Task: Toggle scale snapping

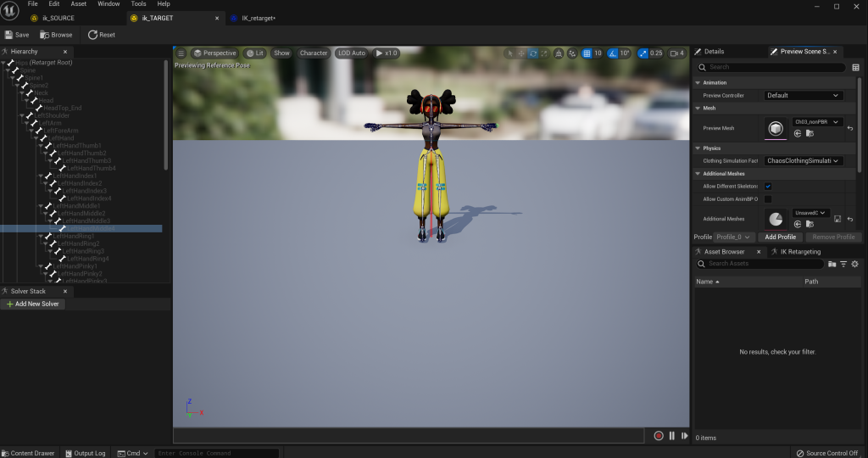Action: 643,53
